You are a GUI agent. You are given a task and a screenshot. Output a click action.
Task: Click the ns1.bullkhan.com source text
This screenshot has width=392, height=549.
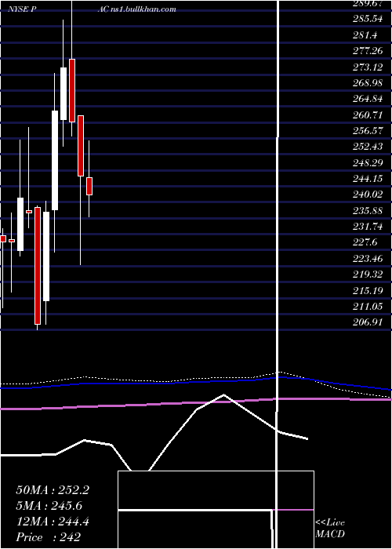(143, 9)
